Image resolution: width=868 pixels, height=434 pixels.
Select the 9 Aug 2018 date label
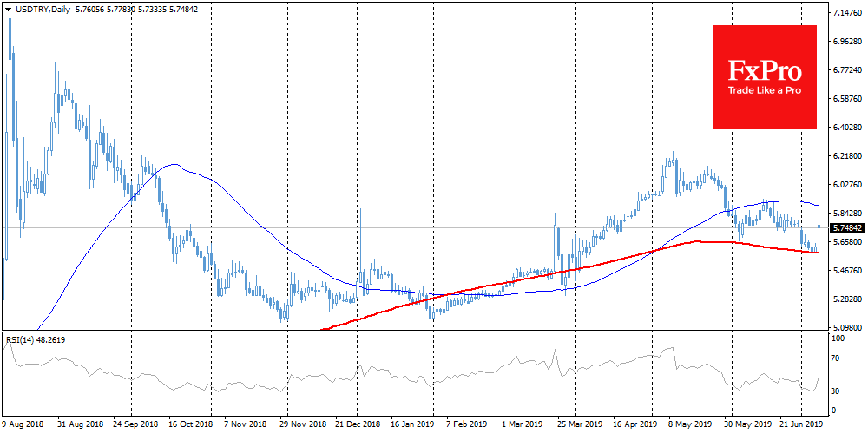(x=23, y=426)
